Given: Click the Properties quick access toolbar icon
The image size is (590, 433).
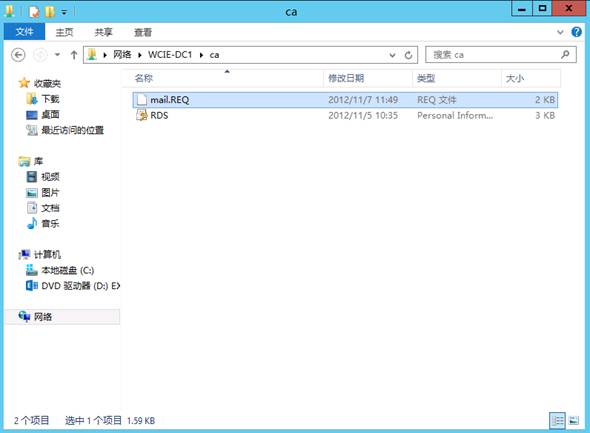Looking at the screenshot, I should [34, 12].
